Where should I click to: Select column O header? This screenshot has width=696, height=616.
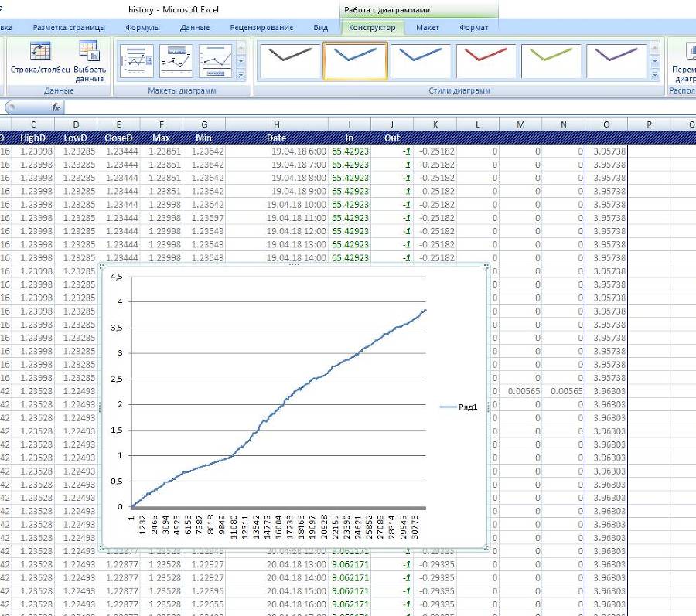click(606, 124)
